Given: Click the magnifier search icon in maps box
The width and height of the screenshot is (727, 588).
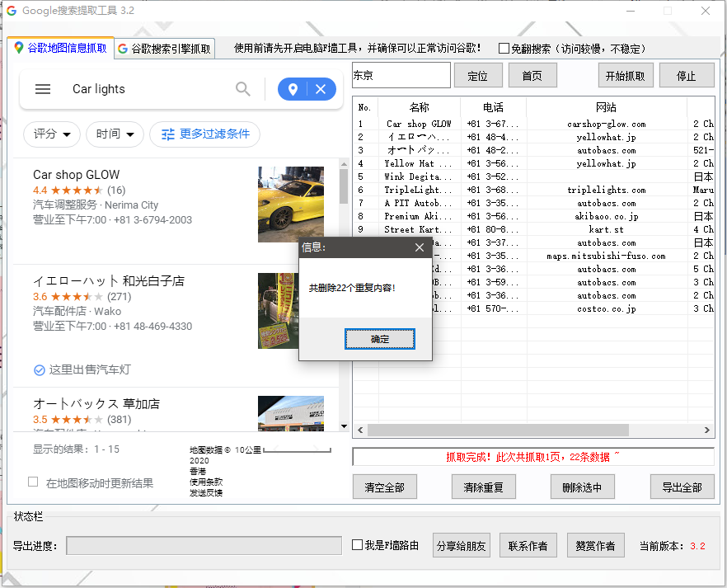Looking at the screenshot, I should tap(243, 88).
